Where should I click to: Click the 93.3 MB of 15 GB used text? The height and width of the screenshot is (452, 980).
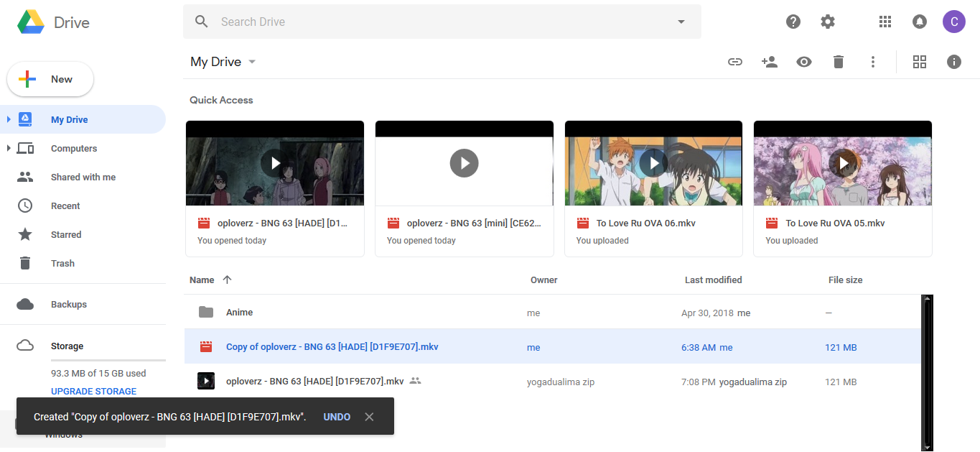coord(98,373)
